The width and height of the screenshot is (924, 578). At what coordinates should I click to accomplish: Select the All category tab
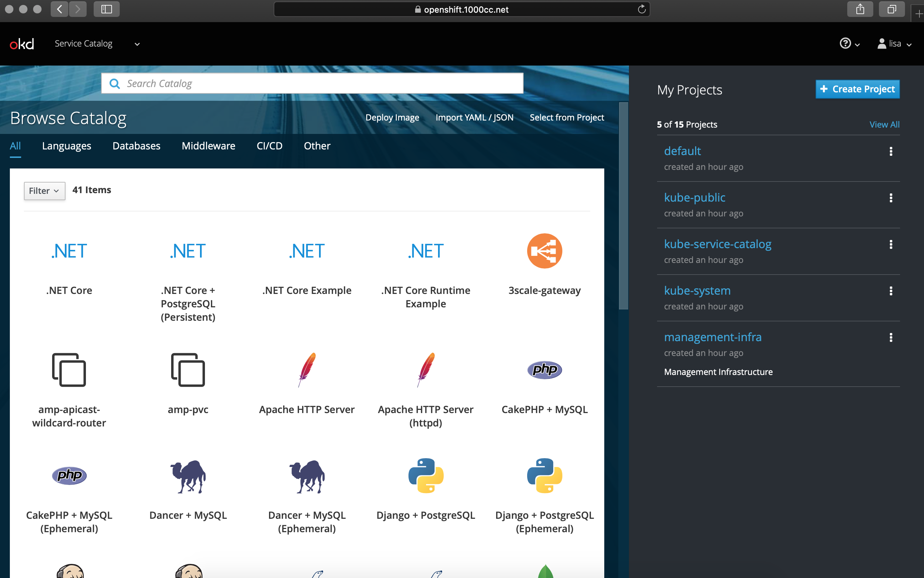point(15,146)
